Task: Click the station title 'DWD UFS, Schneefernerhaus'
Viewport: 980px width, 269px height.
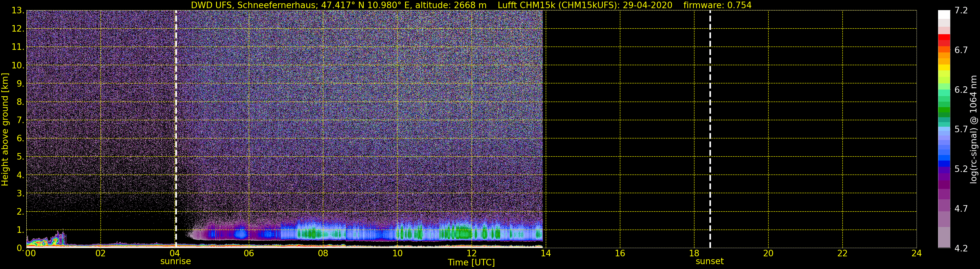Action: 253,5
